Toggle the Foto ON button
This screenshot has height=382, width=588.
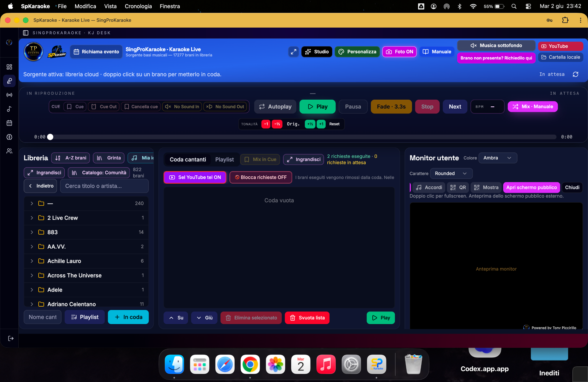[399, 52]
